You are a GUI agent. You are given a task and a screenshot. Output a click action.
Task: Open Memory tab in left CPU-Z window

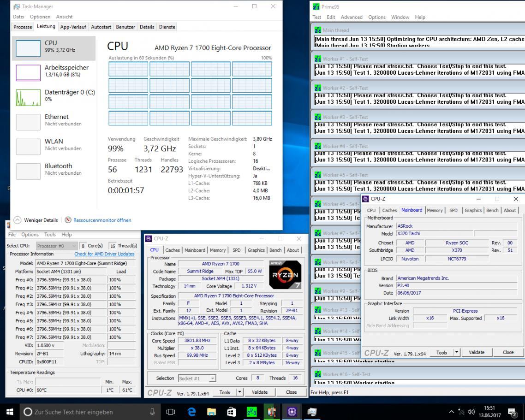click(218, 250)
